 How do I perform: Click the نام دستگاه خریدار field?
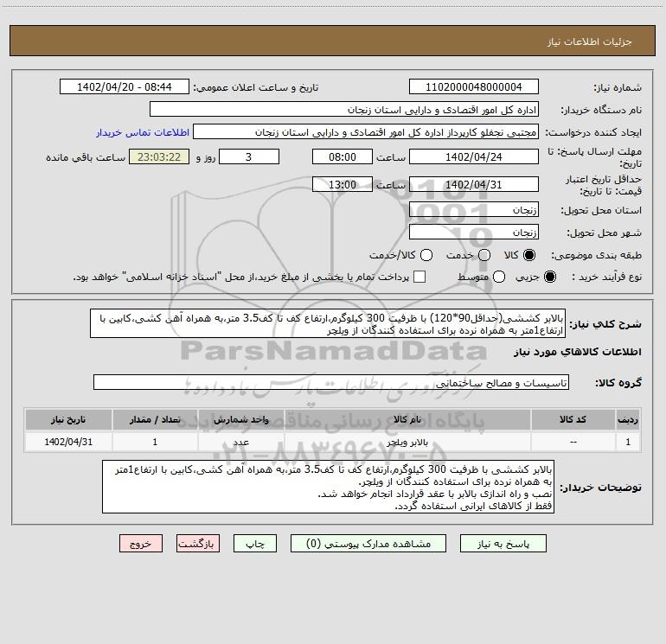coord(344,110)
